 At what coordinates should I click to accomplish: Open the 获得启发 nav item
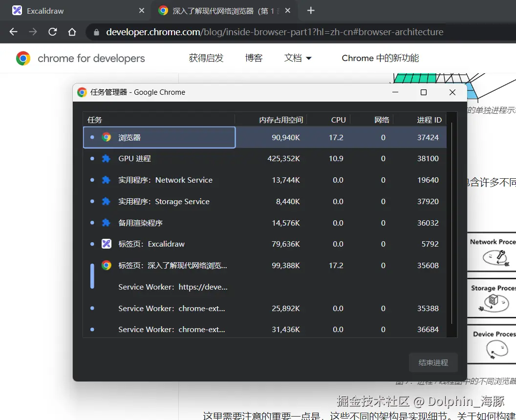[206, 58]
